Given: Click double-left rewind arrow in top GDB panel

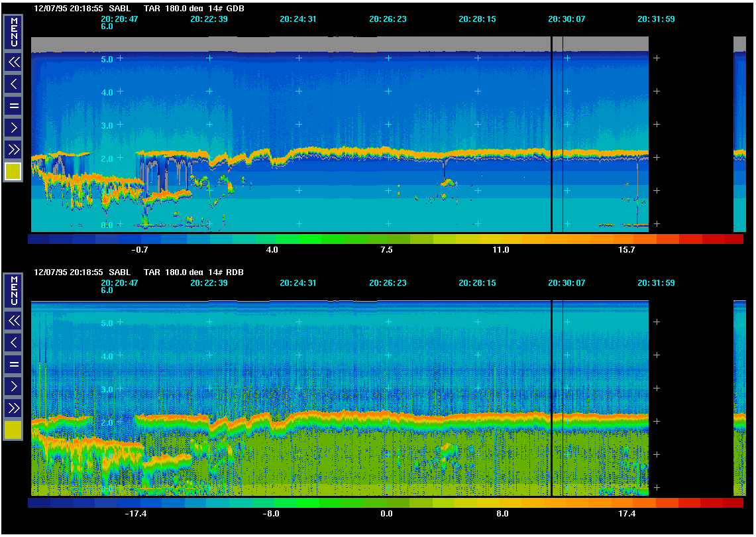Looking at the screenshot, I should 13,62.
